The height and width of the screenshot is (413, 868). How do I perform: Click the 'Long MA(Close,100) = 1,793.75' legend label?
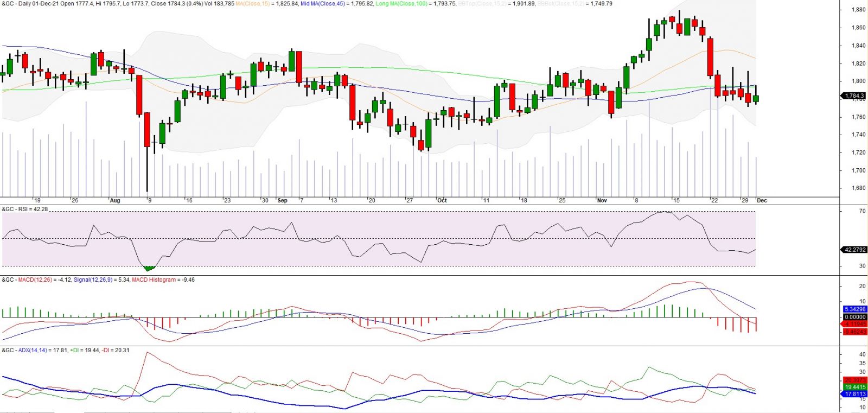tap(416, 3)
